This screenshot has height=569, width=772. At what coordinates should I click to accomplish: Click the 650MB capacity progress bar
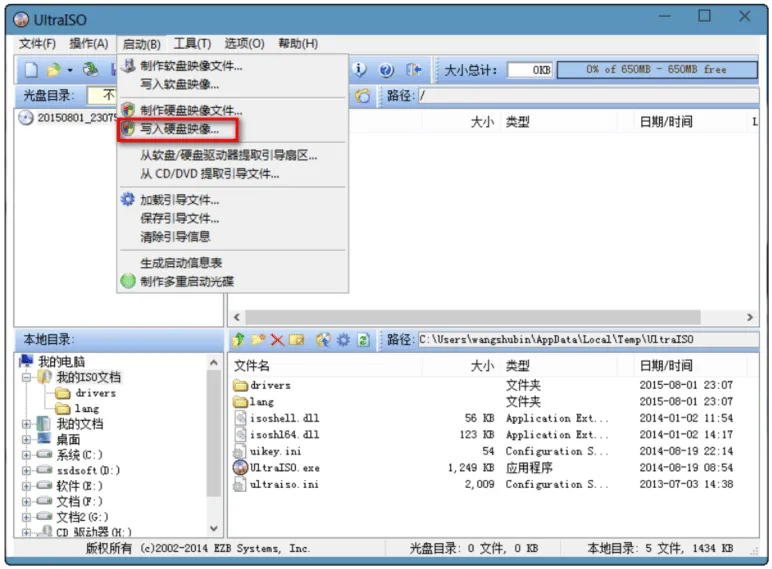coord(657,69)
